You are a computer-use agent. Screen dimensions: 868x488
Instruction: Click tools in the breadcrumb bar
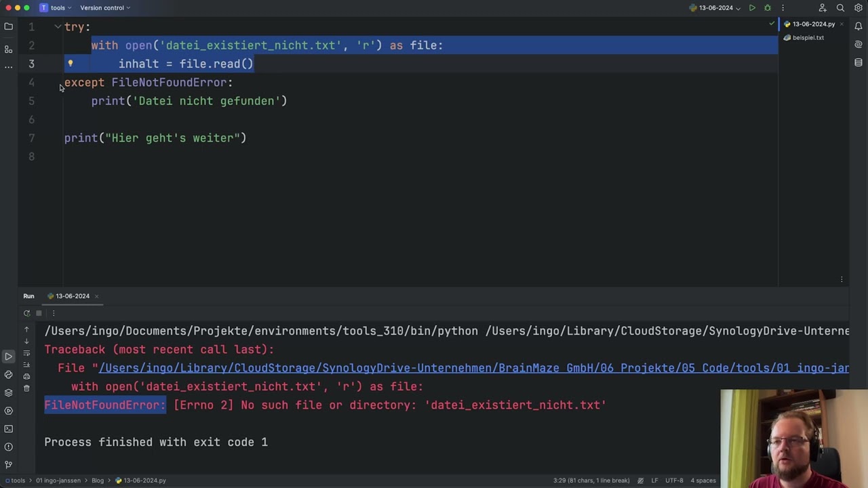(x=15, y=481)
